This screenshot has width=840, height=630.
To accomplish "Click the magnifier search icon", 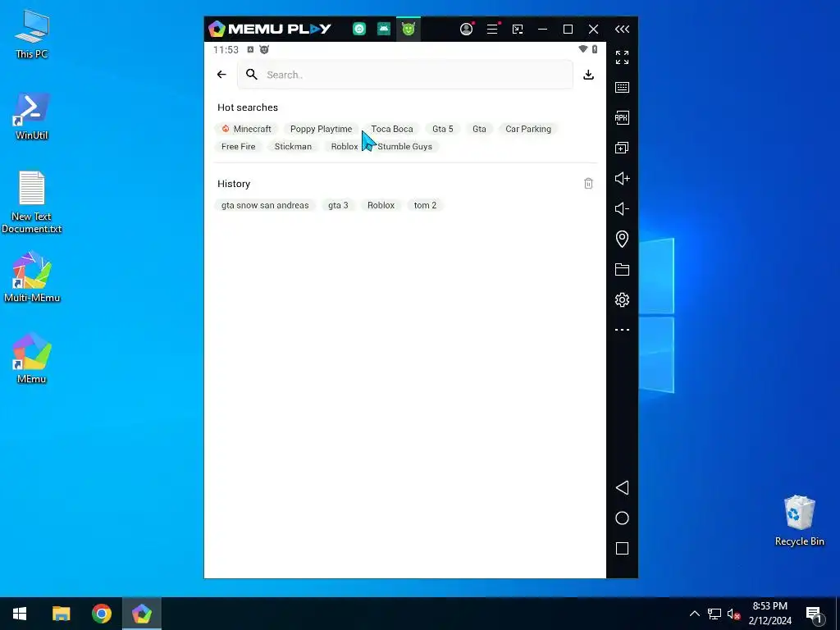I will (x=251, y=75).
